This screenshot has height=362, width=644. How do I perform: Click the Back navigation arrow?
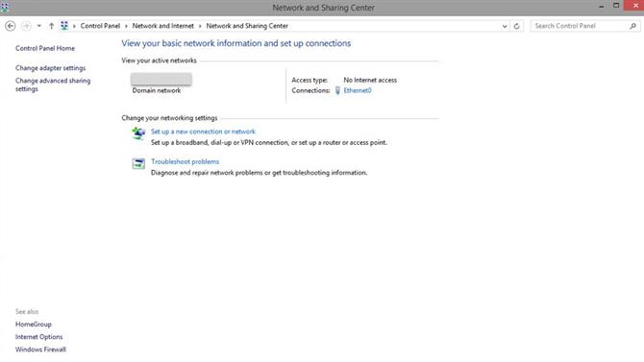point(11,26)
